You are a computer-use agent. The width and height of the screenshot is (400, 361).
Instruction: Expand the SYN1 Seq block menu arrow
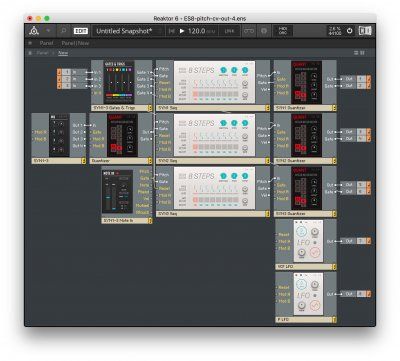(267, 108)
